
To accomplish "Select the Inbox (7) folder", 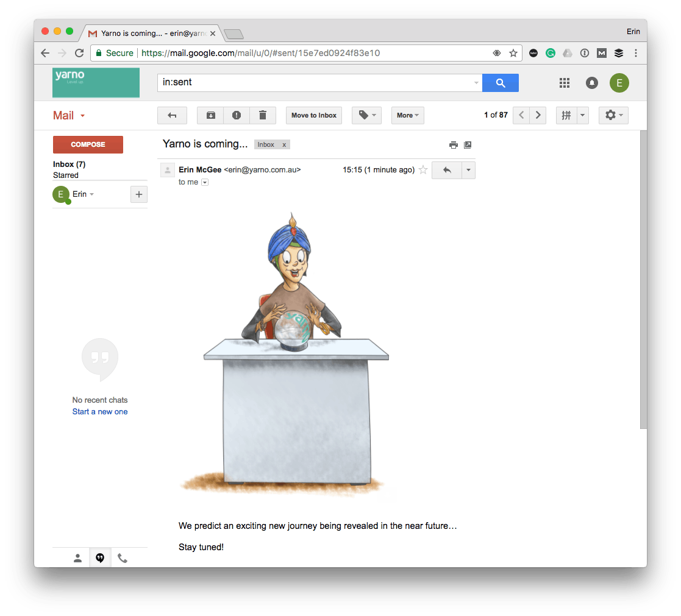I will [69, 164].
